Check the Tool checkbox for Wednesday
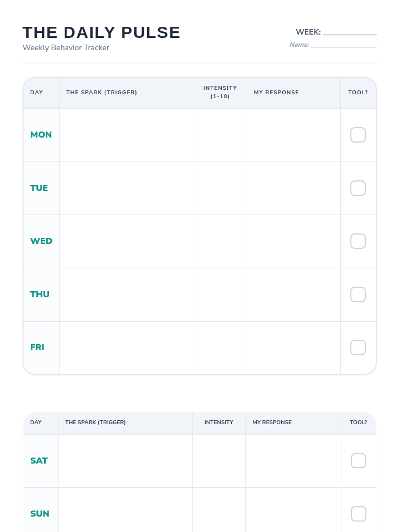 click(x=358, y=241)
